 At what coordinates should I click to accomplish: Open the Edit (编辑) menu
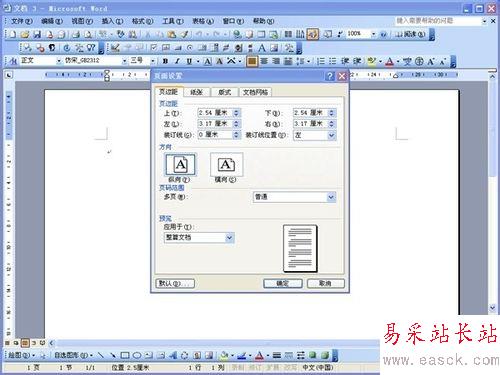(52, 21)
